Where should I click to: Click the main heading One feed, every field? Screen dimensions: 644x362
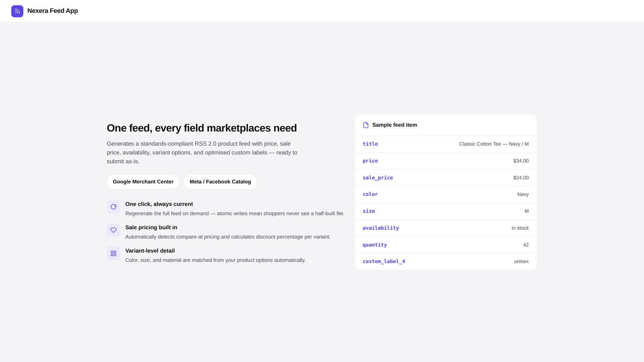(x=202, y=128)
